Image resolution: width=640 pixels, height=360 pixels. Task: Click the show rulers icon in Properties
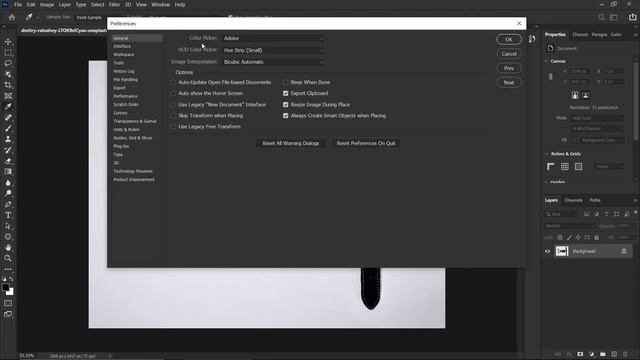551,167
